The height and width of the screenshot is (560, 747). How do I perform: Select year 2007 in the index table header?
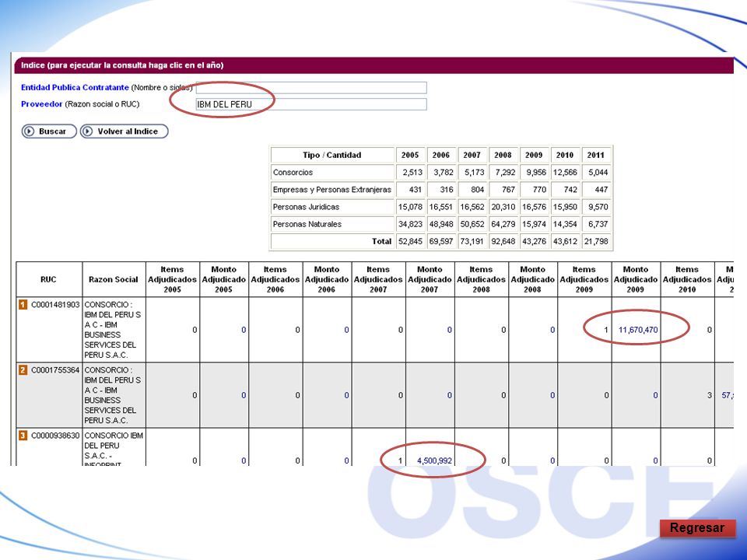pyautogui.click(x=472, y=156)
